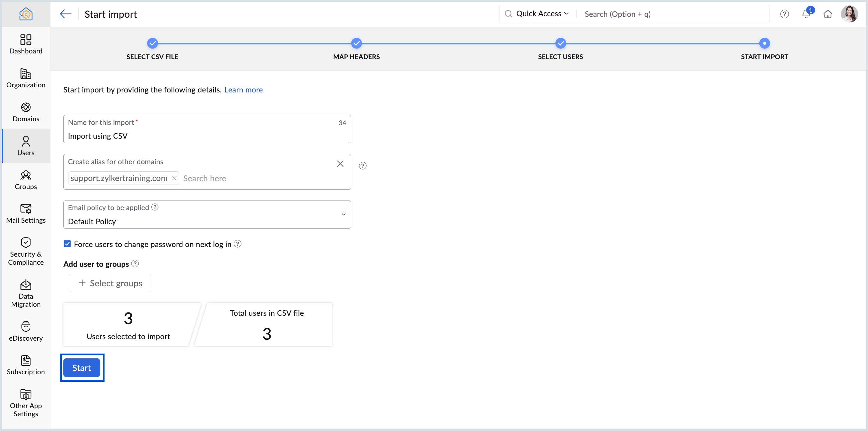Show help for alias domains field

pyautogui.click(x=363, y=166)
